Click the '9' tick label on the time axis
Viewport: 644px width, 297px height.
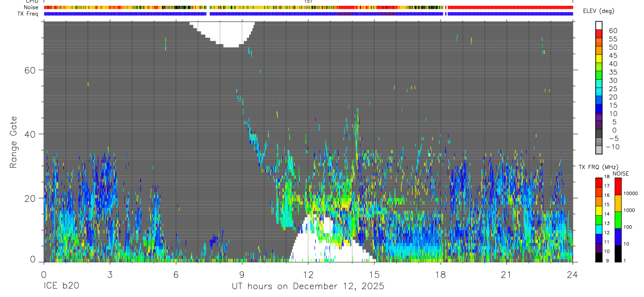coord(242,274)
